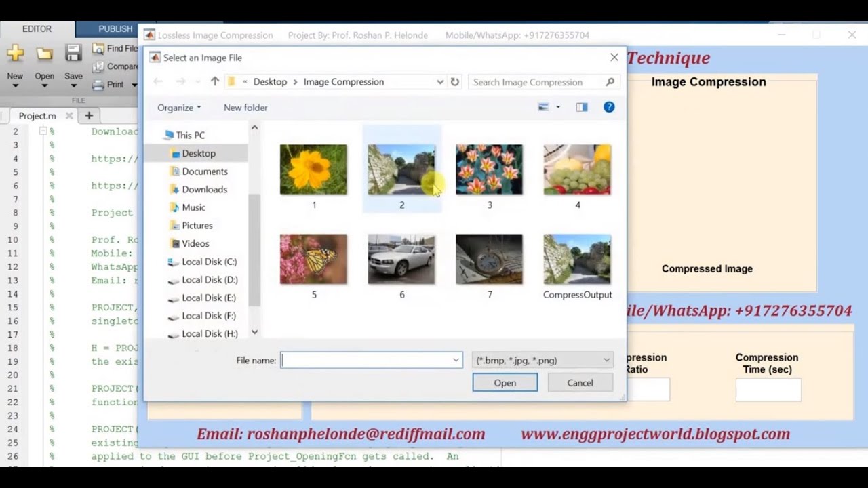Click the Print icon in MATLAB toolbar
Screen dimensions: 868x488
(x=98, y=85)
